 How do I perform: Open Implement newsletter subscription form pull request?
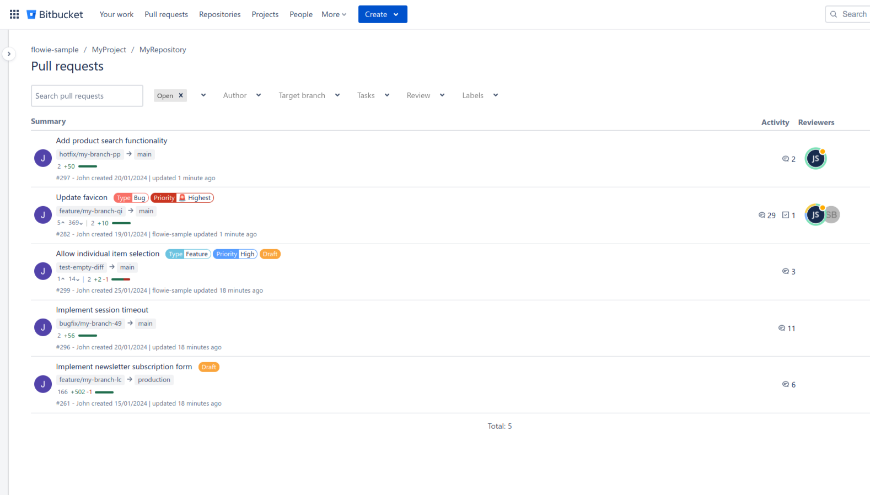click(124, 367)
